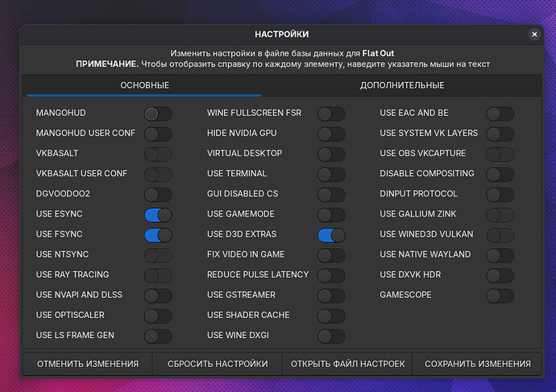Select the ОСНОВНЫЕ tab
The image size is (556, 392).
(x=145, y=85)
